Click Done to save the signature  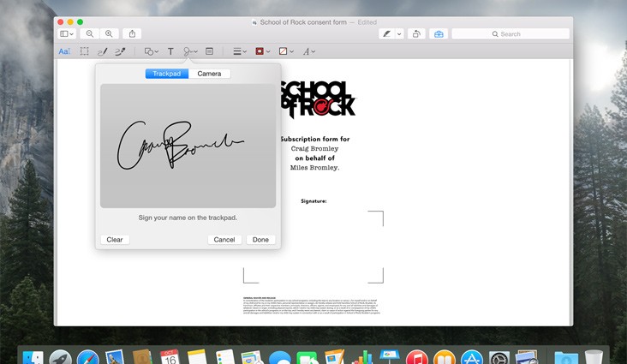click(x=260, y=240)
